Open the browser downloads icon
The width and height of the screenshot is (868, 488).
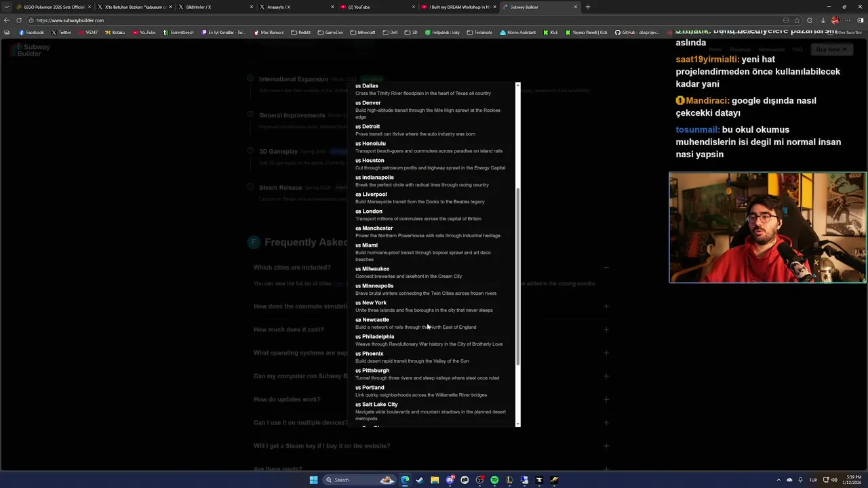point(822,20)
